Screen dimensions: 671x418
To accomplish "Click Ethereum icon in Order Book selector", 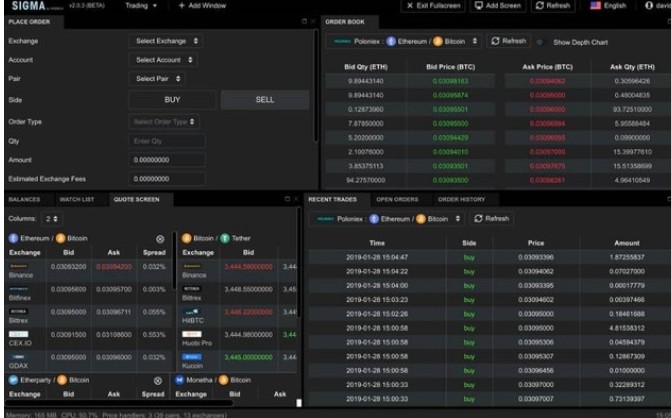I will pyautogui.click(x=391, y=42).
